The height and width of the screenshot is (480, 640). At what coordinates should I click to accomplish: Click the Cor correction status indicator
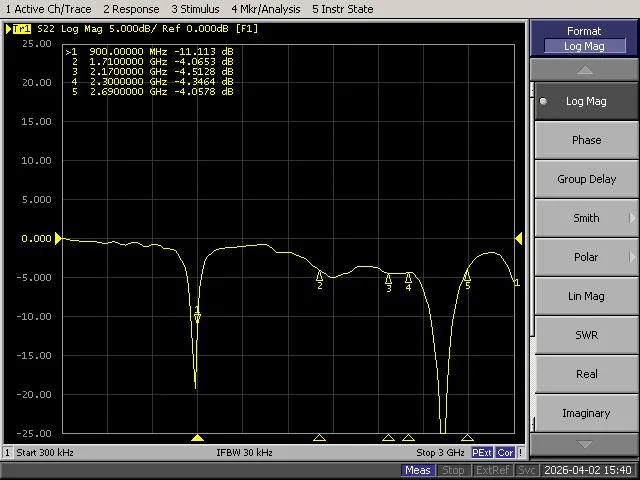coord(505,453)
